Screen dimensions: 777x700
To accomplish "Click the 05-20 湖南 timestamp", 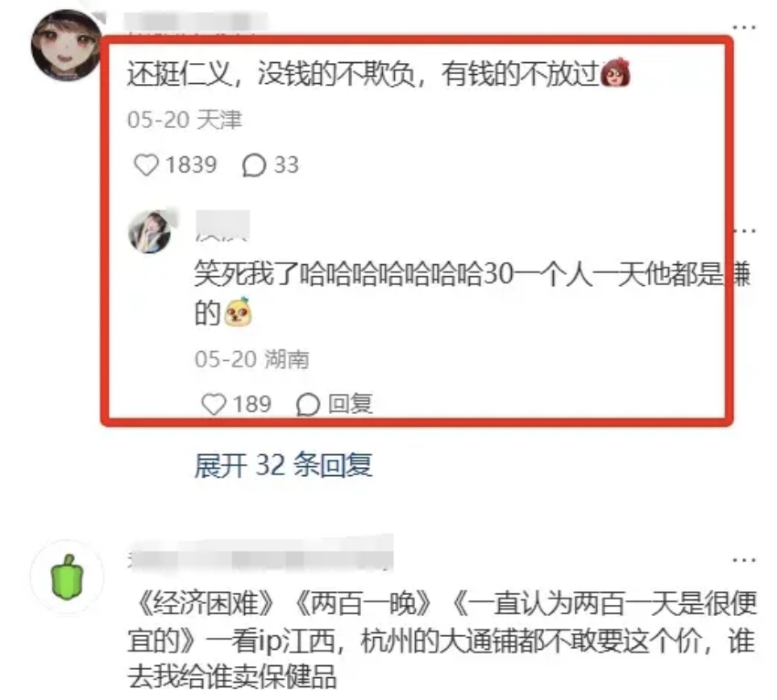I will coord(251,360).
